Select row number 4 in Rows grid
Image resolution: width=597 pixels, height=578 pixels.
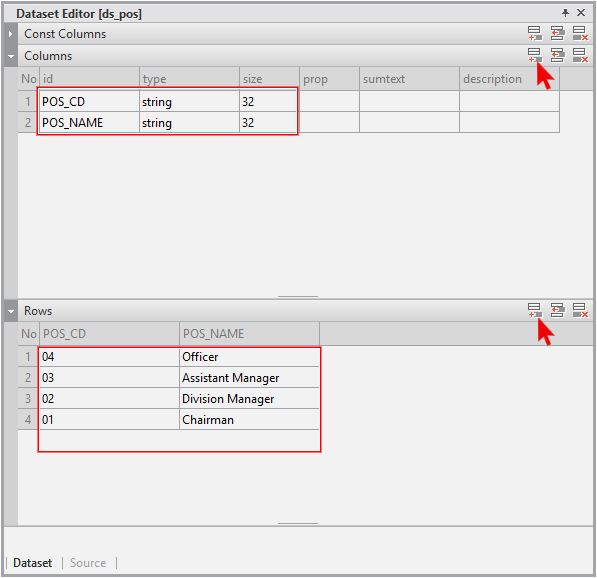[29, 419]
